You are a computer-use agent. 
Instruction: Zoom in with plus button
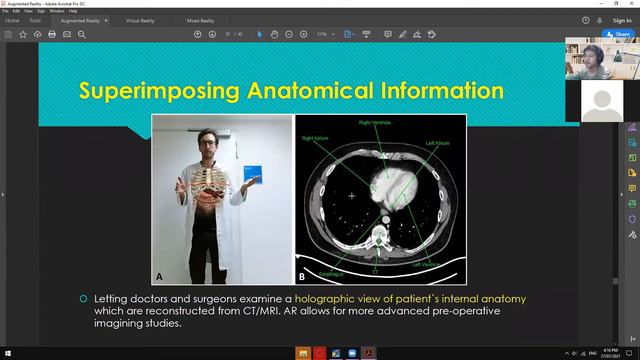(x=304, y=35)
